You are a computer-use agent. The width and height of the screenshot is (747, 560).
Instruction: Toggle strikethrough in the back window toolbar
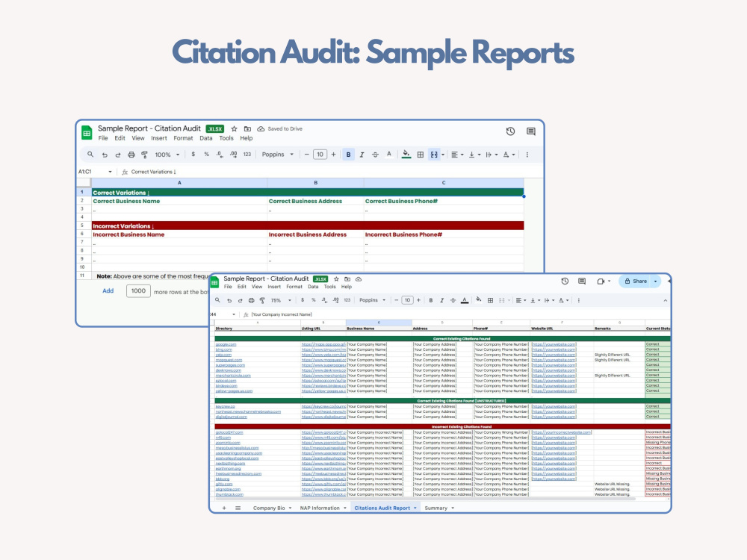[x=375, y=155]
